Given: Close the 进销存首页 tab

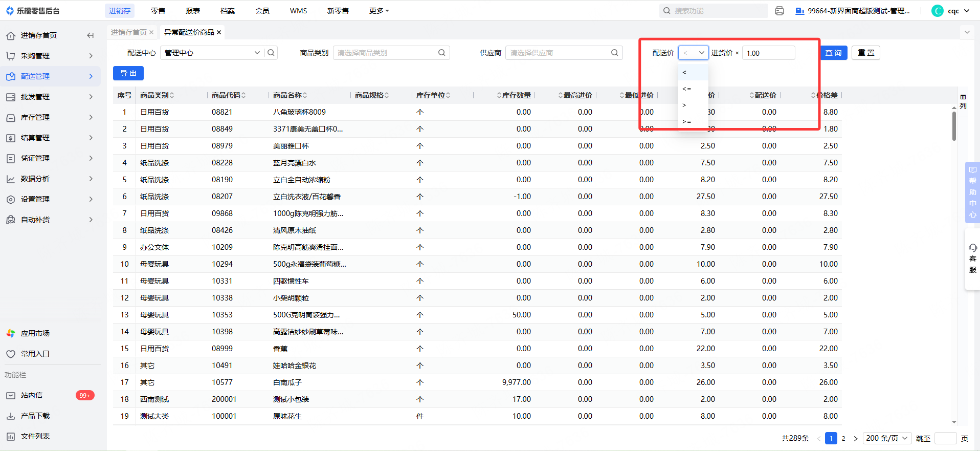Looking at the screenshot, I should pyautogui.click(x=151, y=32).
